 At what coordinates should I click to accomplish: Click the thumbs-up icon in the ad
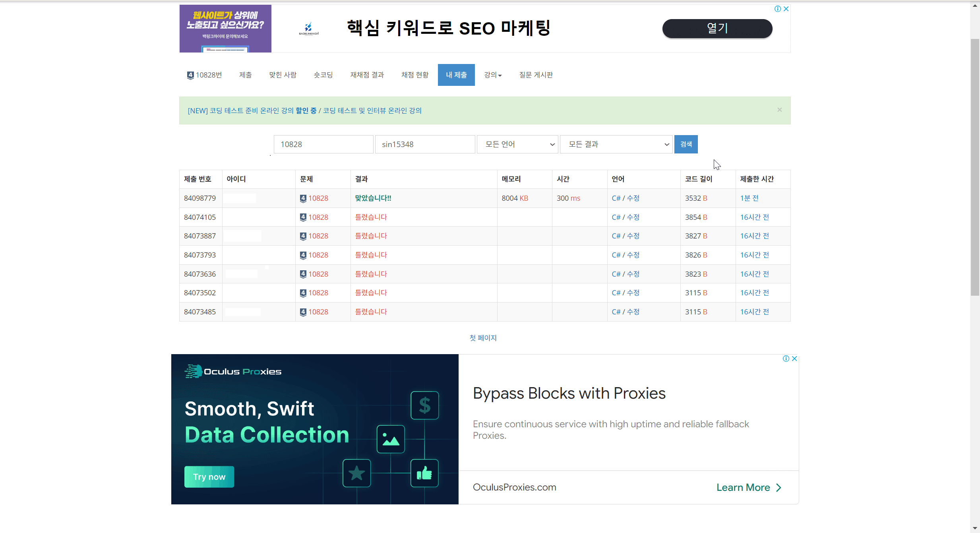pos(424,473)
